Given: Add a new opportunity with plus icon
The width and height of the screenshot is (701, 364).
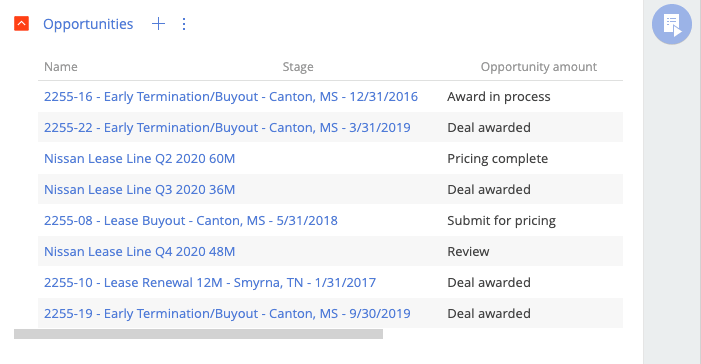Looking at the screenshot, I should [x=158, y=24].
